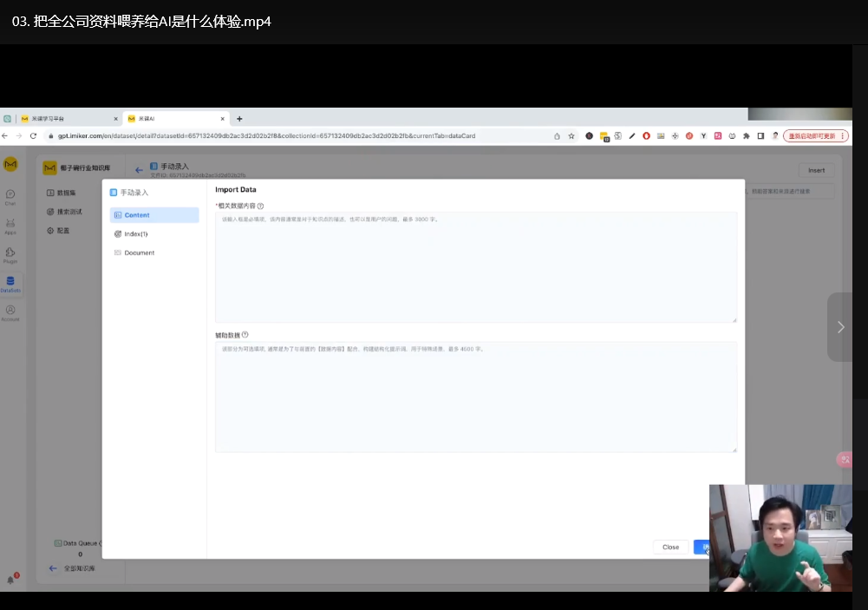Click the cat-face extension icon
This screenshot has width=868, height=610.
(x=732, y=135)
